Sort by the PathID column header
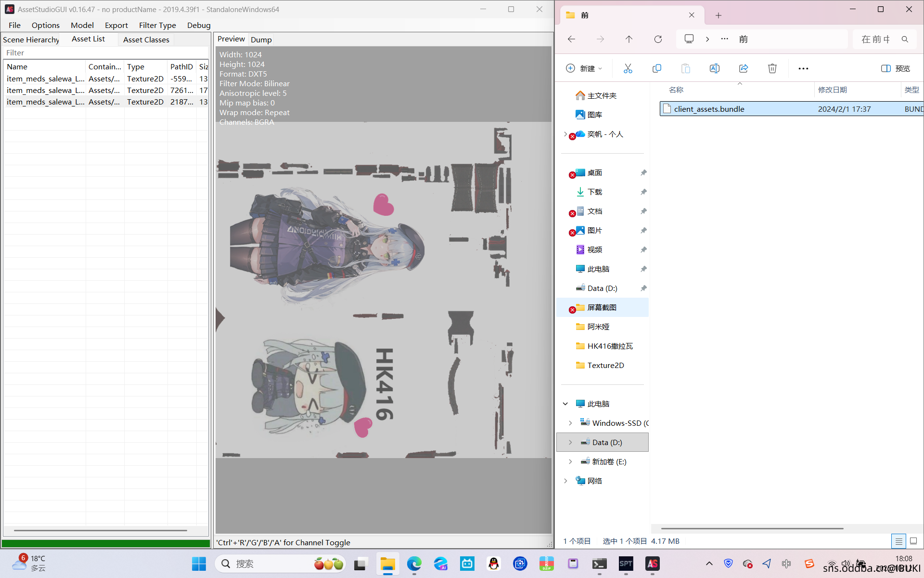 (x=181, y=66)
